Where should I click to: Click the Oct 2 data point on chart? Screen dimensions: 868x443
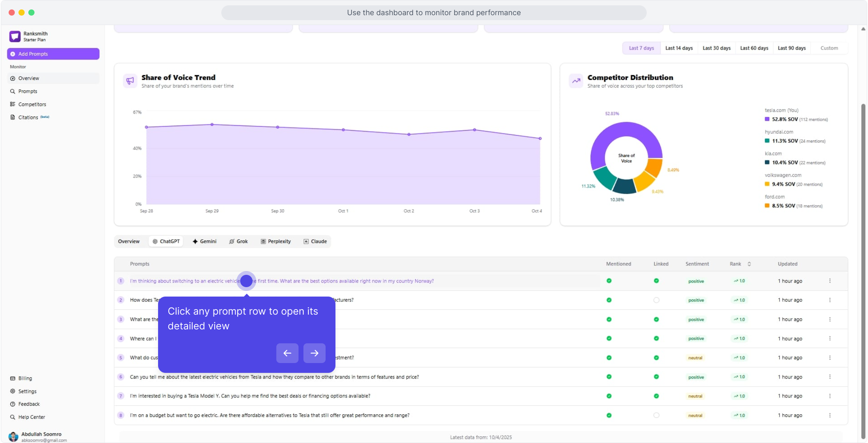(x=409, y=134)
